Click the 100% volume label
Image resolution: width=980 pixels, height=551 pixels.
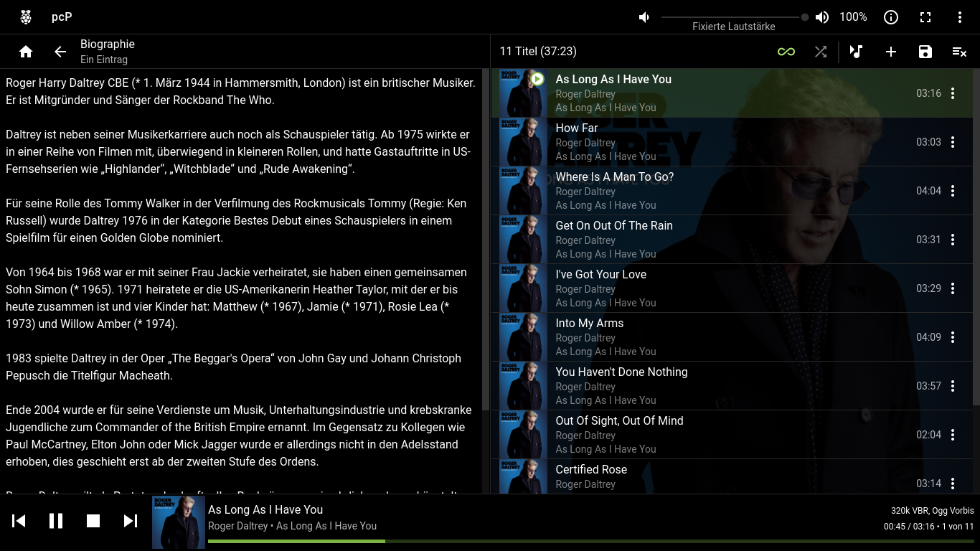pyautogui.click(x=853, y=17)
